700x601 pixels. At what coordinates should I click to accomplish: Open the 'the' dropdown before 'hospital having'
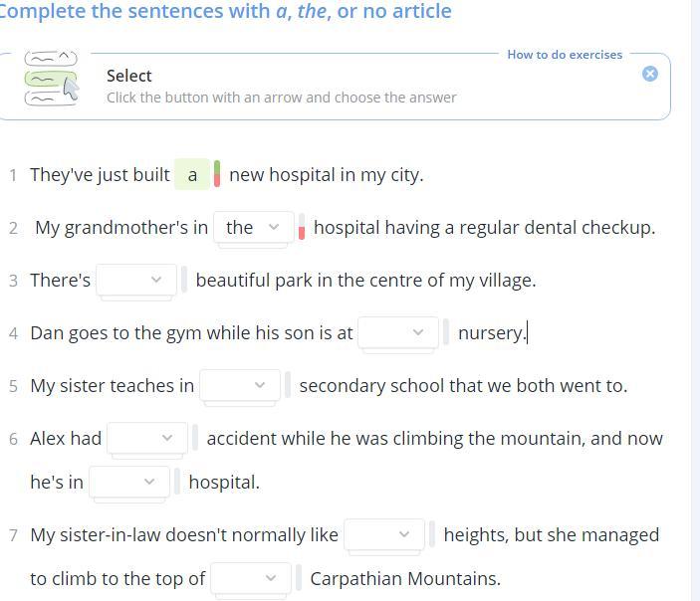click(255, 228)
